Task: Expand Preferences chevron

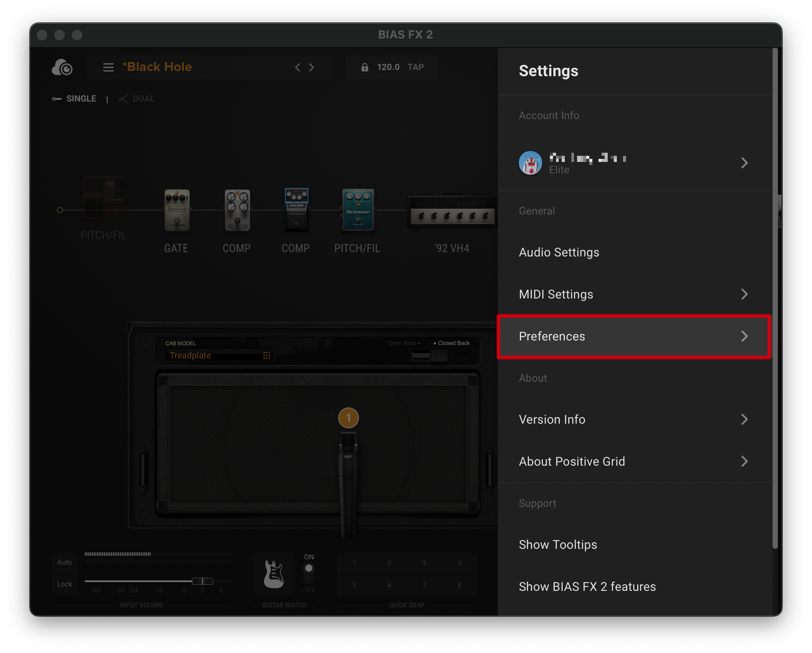Action: (x=744, y=336)
